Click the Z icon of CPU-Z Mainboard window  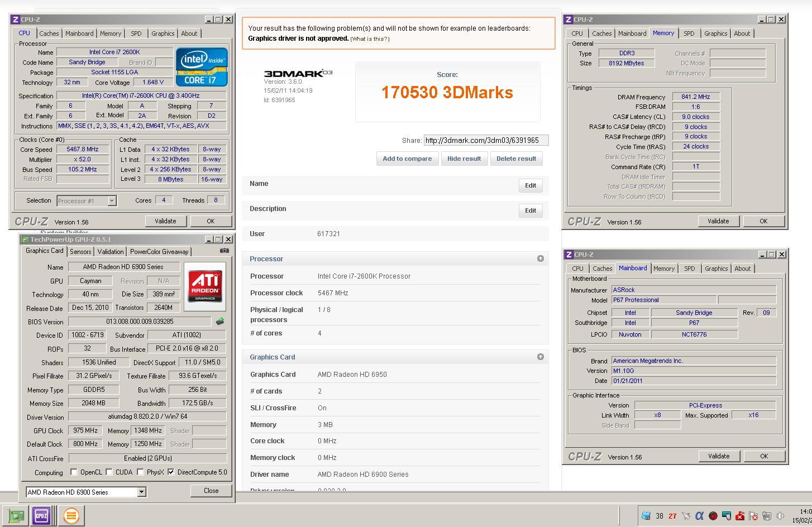coord(569,255)
